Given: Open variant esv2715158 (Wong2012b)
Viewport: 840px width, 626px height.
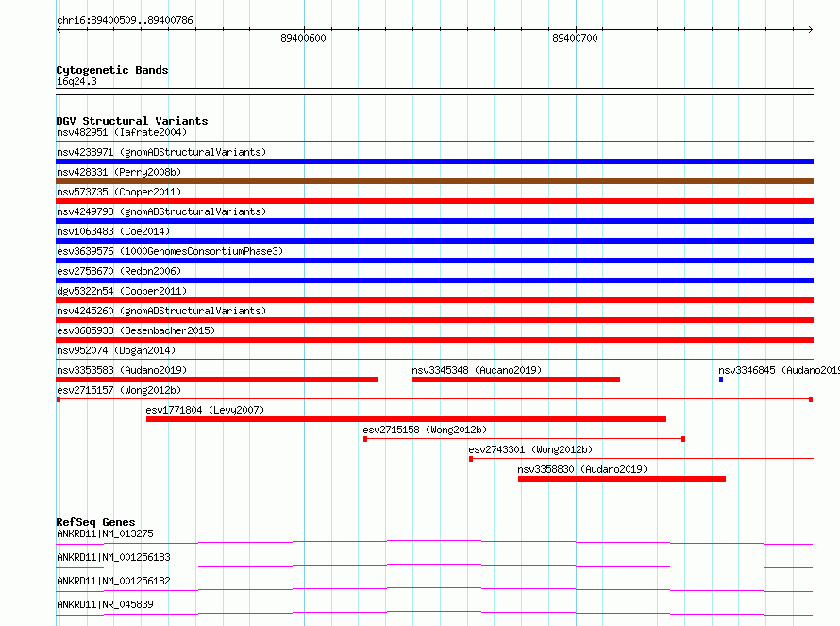Looking at the screenshot, I should point(425,430).
